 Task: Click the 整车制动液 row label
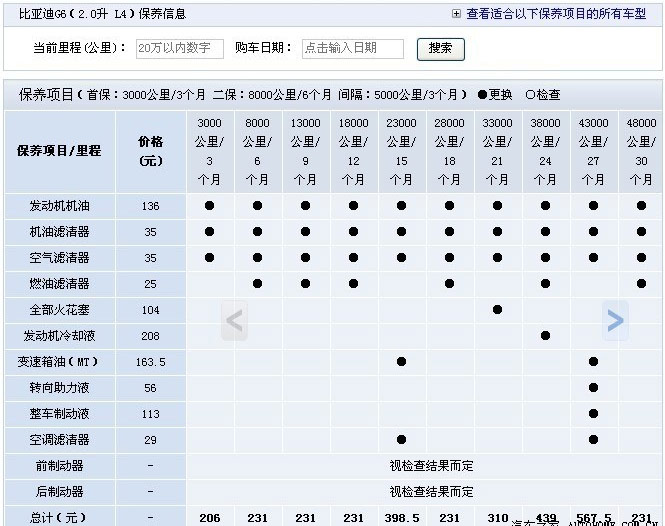pos(59,414)
